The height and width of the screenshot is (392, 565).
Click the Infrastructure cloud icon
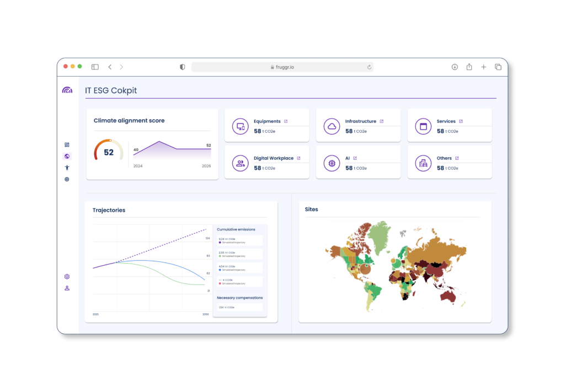(x=332, y=126)
